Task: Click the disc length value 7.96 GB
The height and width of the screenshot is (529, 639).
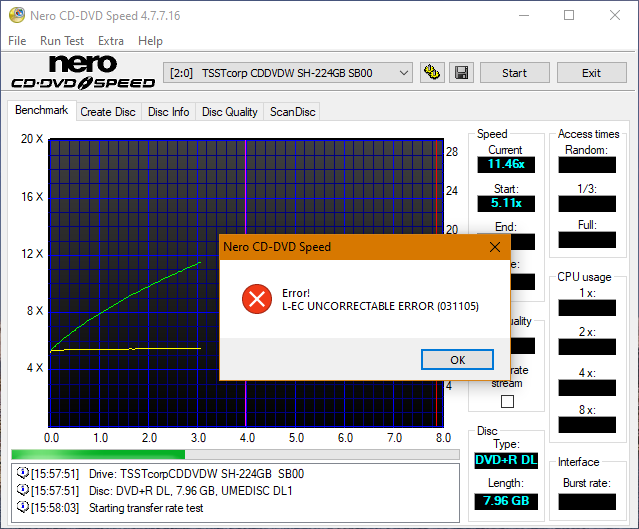Action: point(506,501)
